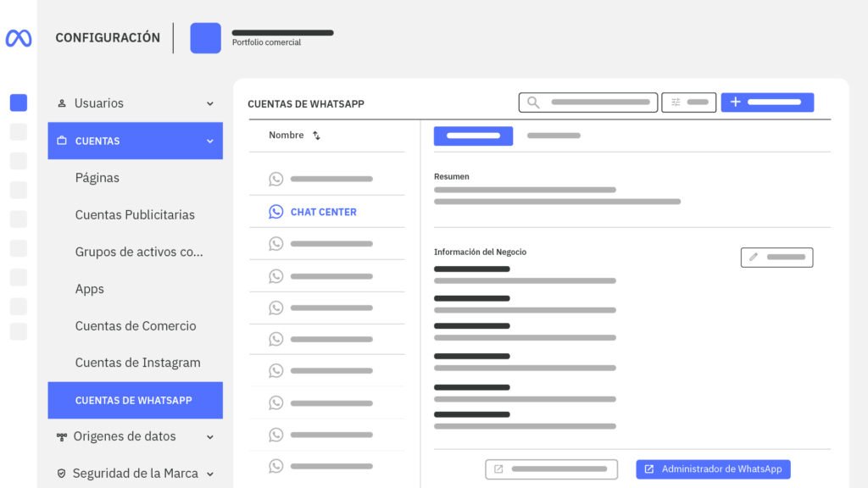Click WhatsApp icon next to CHAT CENTER

(275, 212)
